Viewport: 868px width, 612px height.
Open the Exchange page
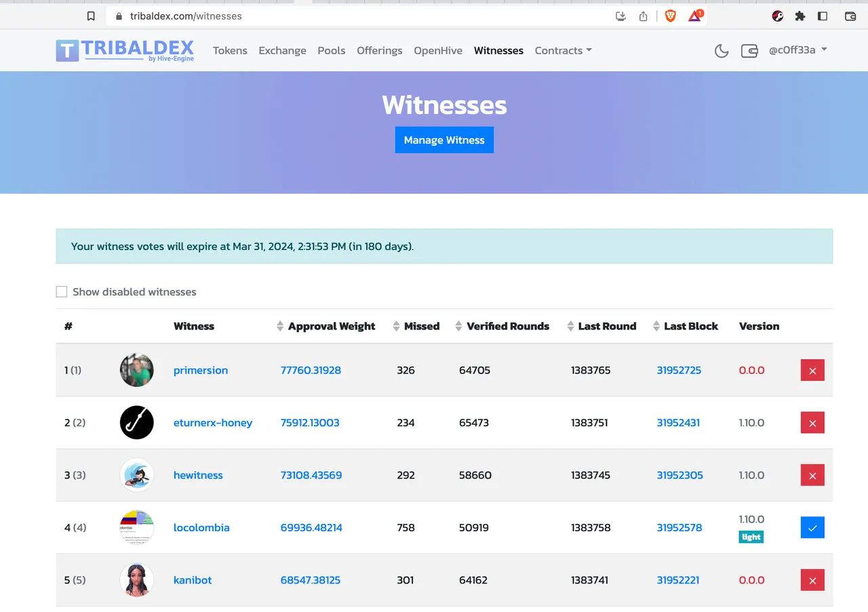282,51
